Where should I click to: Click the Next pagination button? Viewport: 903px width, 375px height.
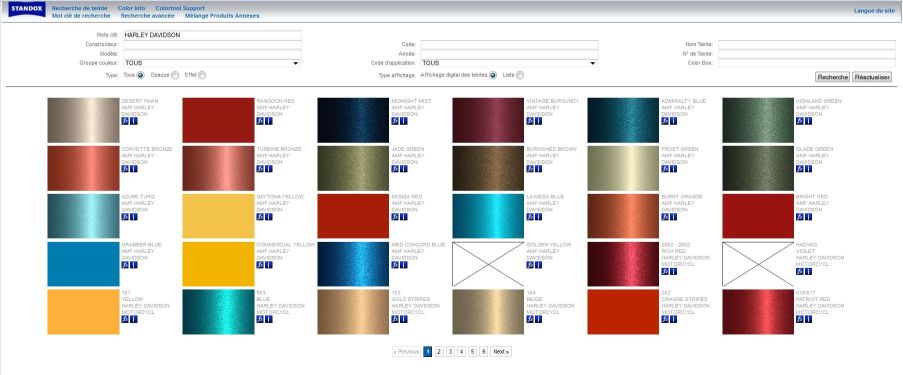point(501,351)
